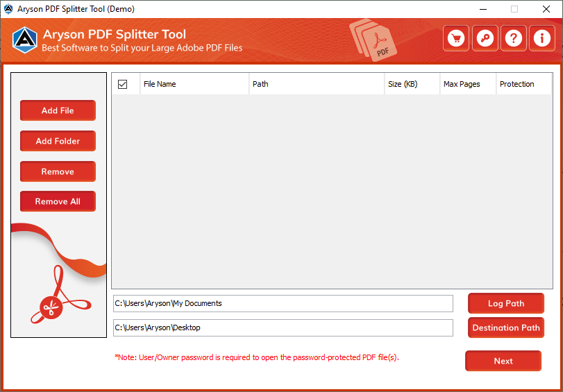Proceed with the Next button

coord(503,361)
